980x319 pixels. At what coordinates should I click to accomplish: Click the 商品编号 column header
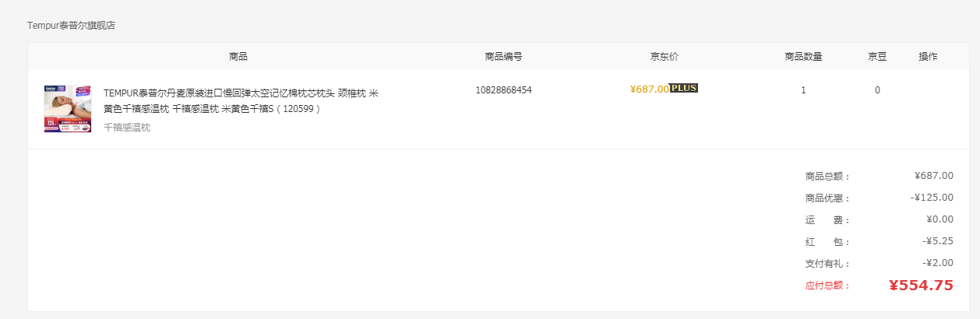(x=503, y=57)
